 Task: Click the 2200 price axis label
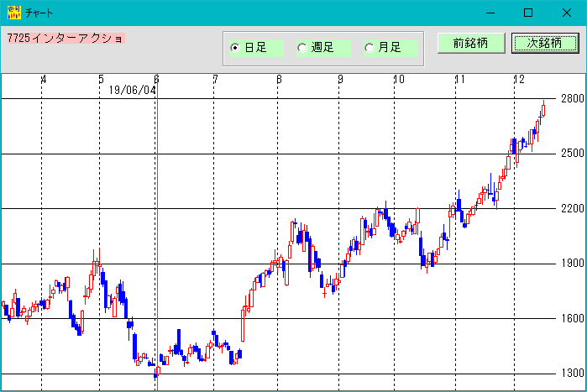coord(572,208)
